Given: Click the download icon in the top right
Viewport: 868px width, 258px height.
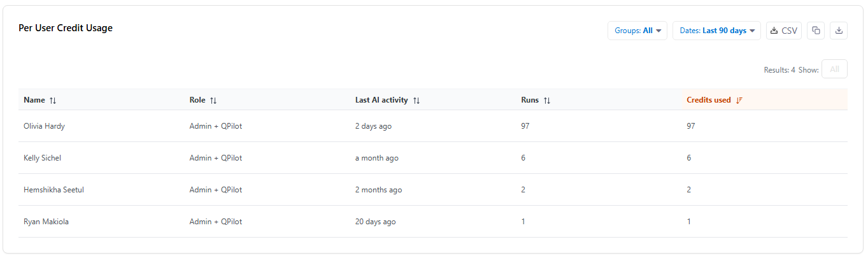Looking at the screenshot, I should (839, 31).
